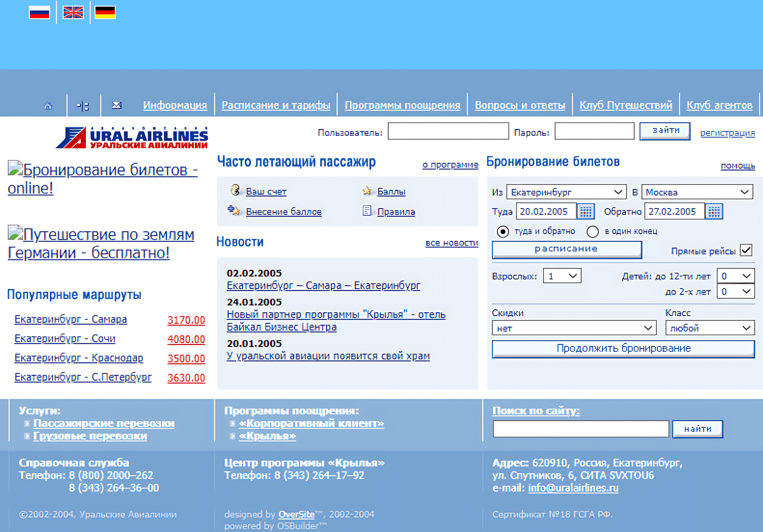Open the Из departure city dropdown

click(567, 192)
